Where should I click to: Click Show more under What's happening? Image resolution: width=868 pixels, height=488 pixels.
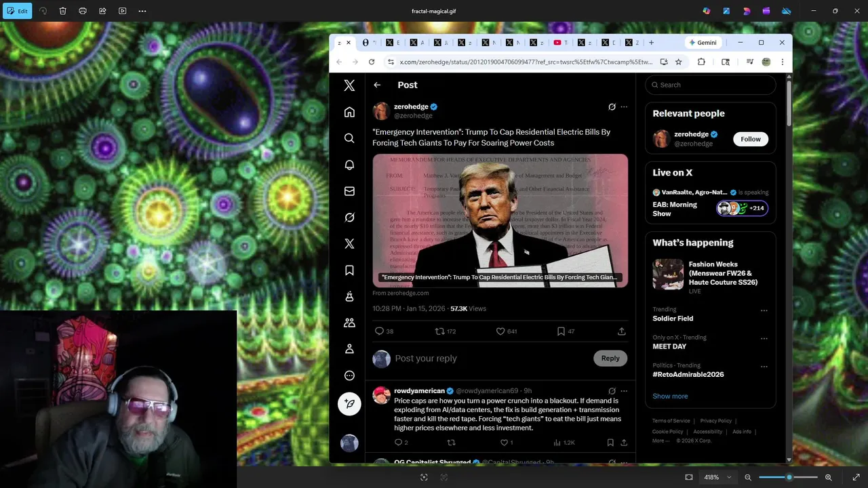click(670, 396)
